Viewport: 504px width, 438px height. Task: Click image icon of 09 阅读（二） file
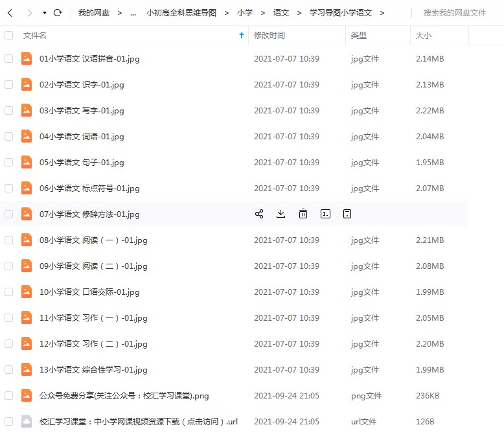(x=27, y=266)
